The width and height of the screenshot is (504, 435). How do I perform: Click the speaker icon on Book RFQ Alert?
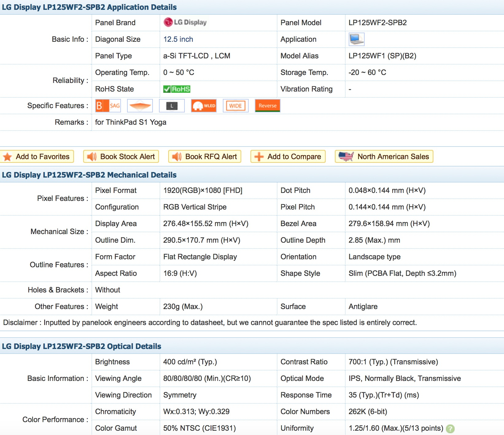tap(176, 157)
